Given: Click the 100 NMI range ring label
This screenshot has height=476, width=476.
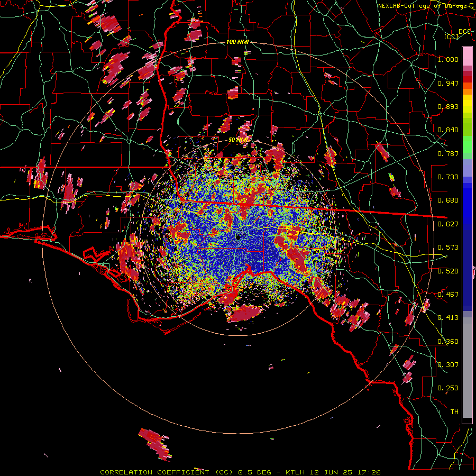Looking at the screenshot, I should coord(237,42).
